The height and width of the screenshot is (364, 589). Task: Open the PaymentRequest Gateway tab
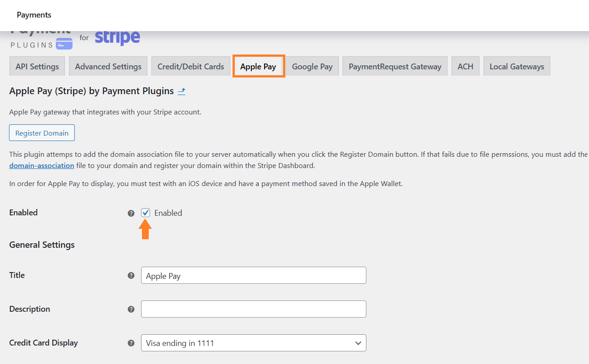(x=395, y=66)
